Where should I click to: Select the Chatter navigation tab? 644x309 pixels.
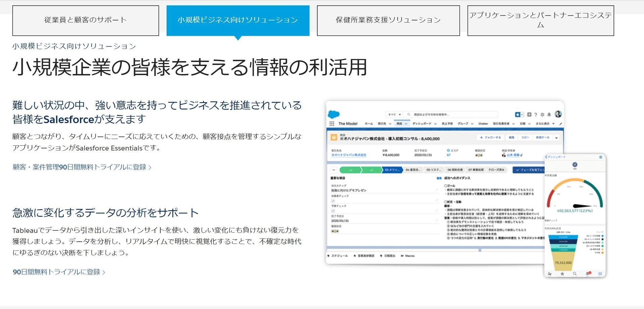coord(483,124)
